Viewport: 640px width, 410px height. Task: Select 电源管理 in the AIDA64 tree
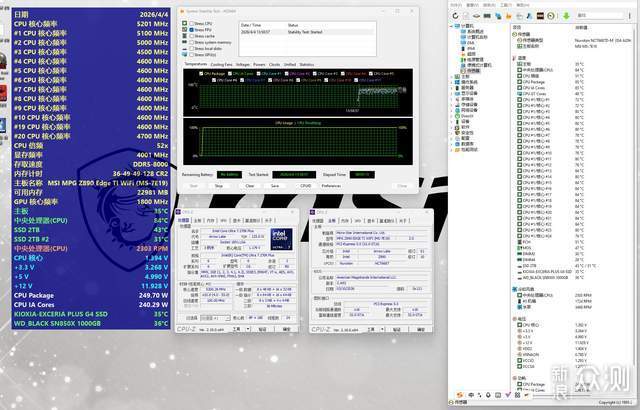(475, 60)
